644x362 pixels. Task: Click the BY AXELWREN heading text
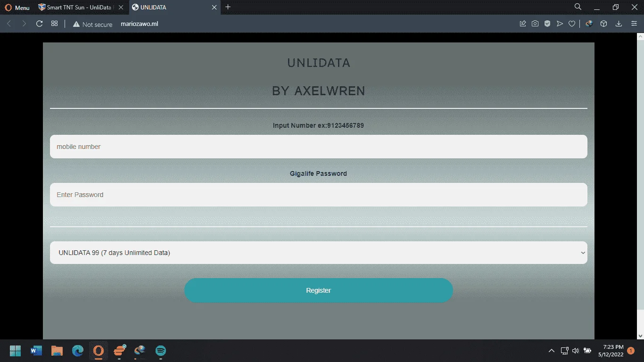(x=319, y=91)
